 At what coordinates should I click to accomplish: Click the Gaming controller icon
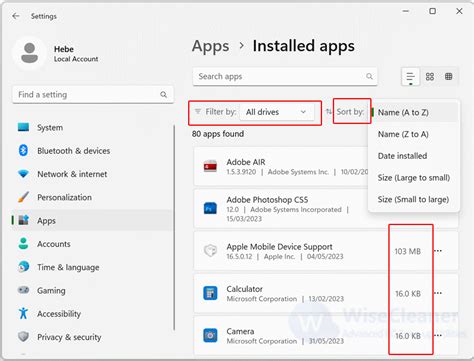point(23,290)
